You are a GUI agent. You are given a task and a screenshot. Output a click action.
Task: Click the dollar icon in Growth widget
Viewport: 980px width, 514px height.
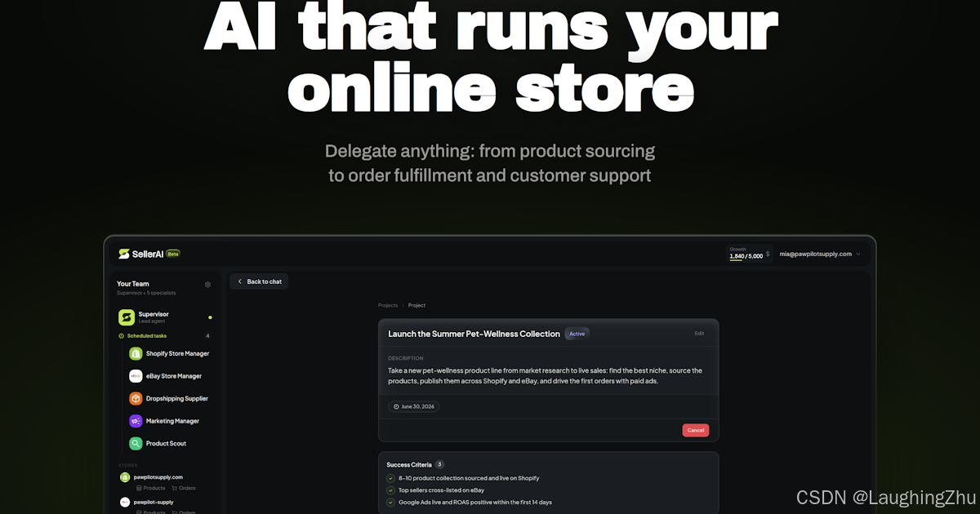(x=768, y=255)
